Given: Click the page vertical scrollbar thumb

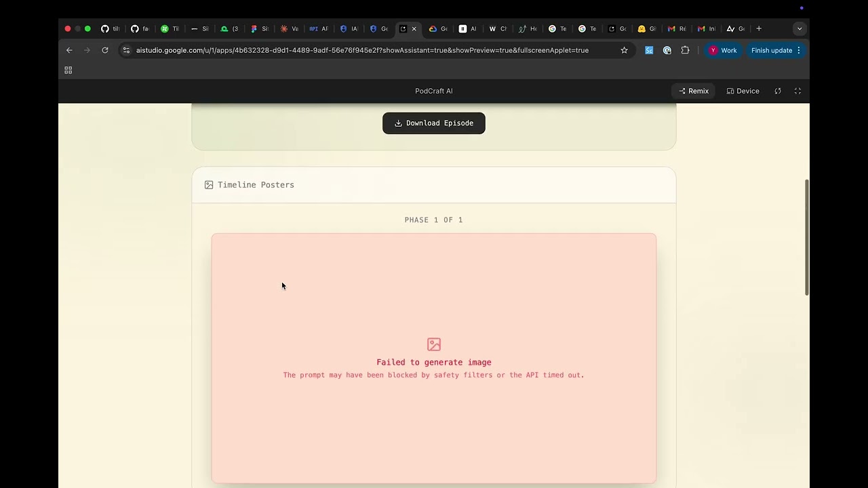Looking at the screenshot, I should pyautogui.click(x=806, y=237).
